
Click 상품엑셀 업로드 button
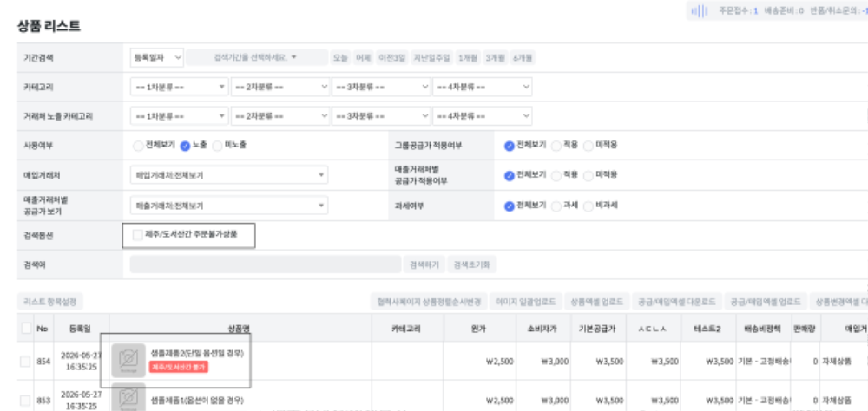point(597,302)
